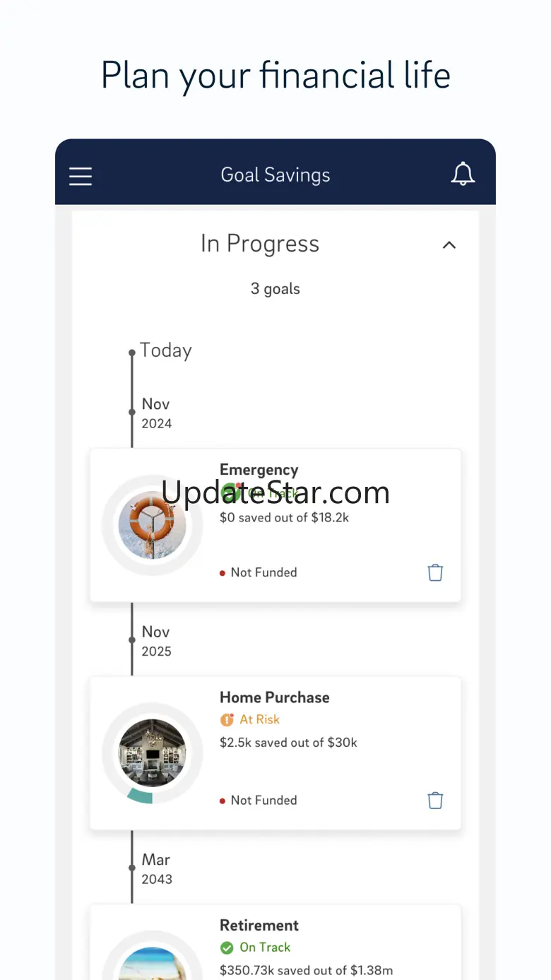Open the Home Purchase goal photo
Viewport: 551px width, 980px height.
(152, 752)
